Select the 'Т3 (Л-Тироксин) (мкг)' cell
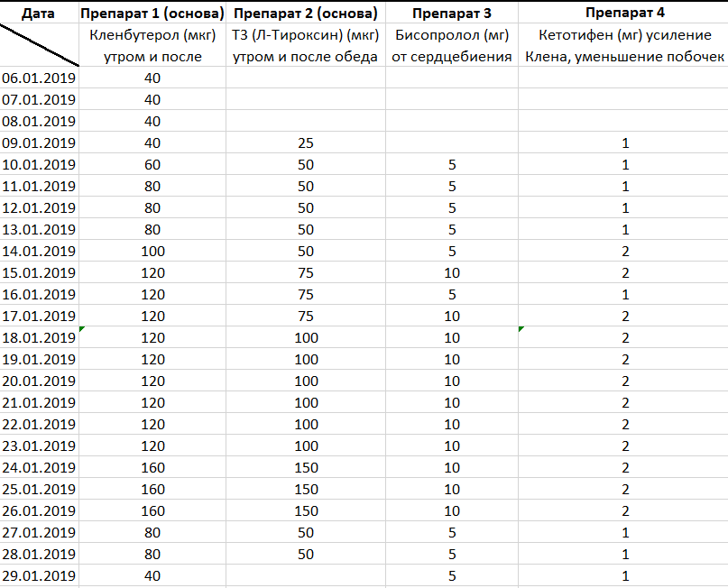728x588 pixels. click(305, 35)
